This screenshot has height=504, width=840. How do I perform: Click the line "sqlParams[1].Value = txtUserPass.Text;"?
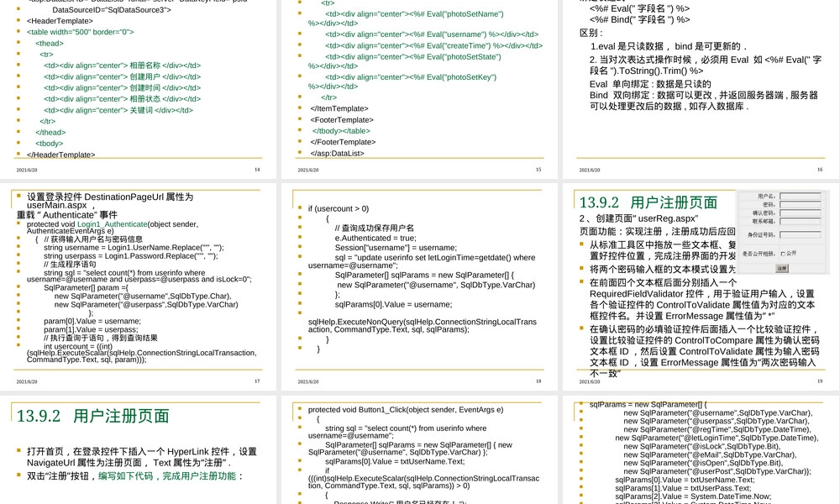click(x=683, y=489)
